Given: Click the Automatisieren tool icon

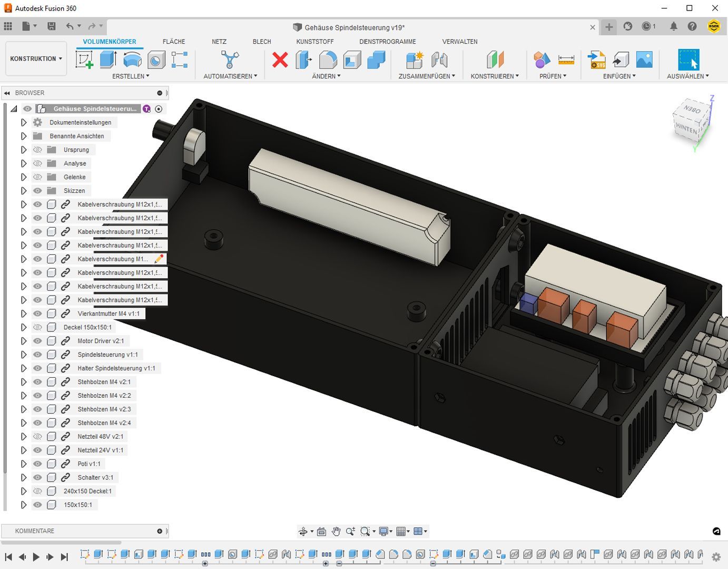Looking at the screenshot, I should [x=230, y=60].
